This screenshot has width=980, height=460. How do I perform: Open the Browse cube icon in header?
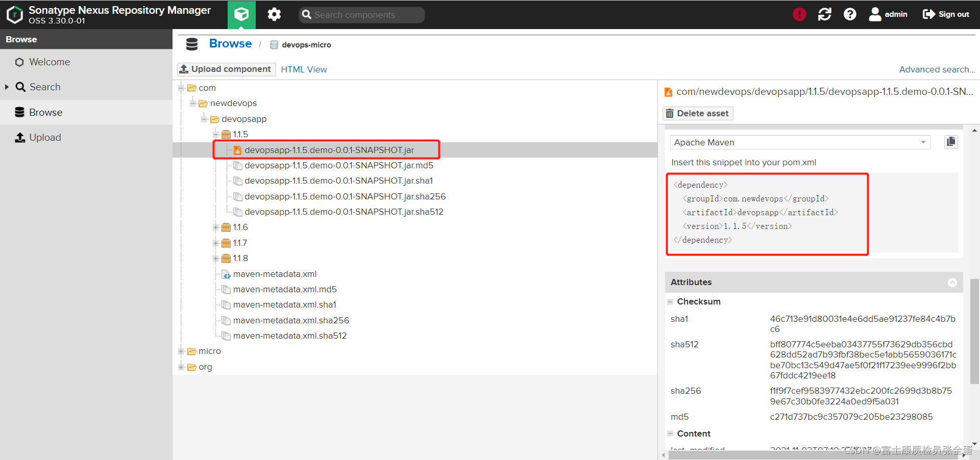[241, 15]
